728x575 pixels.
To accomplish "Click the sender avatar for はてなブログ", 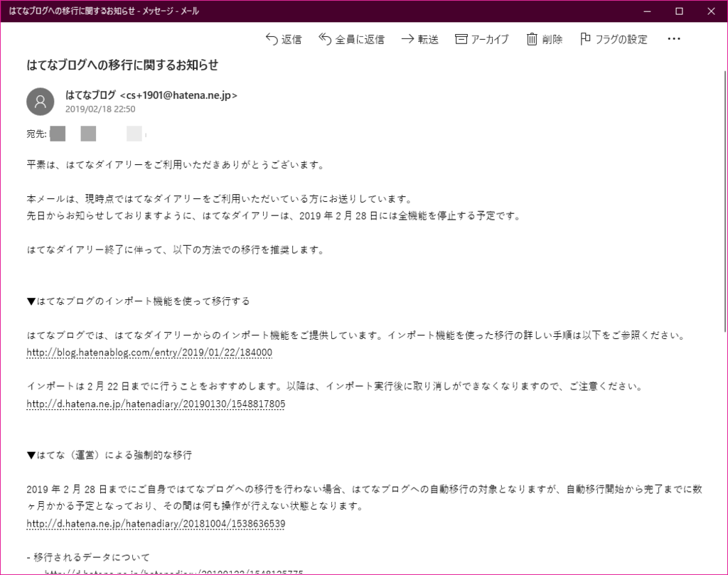I will [x=41, y=102].
